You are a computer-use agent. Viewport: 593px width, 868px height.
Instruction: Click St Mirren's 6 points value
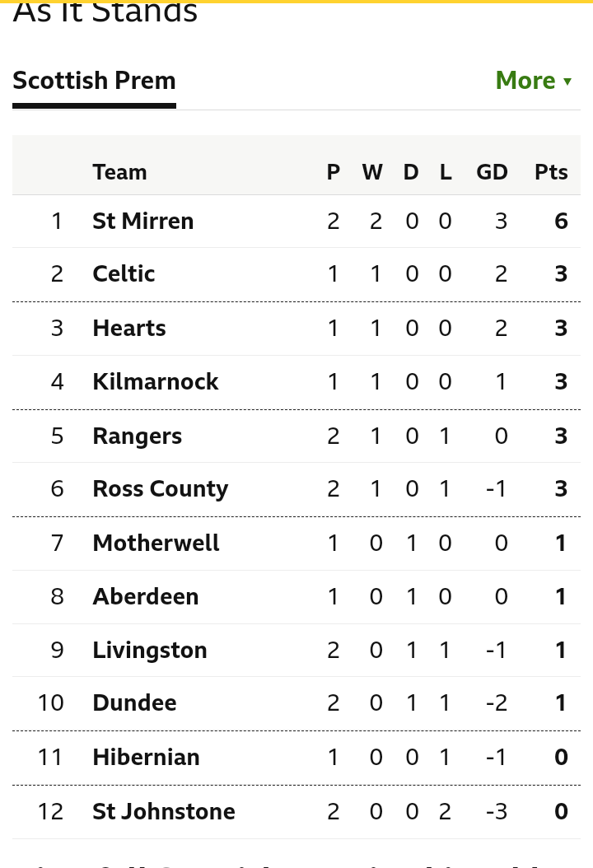click(561, 221)
